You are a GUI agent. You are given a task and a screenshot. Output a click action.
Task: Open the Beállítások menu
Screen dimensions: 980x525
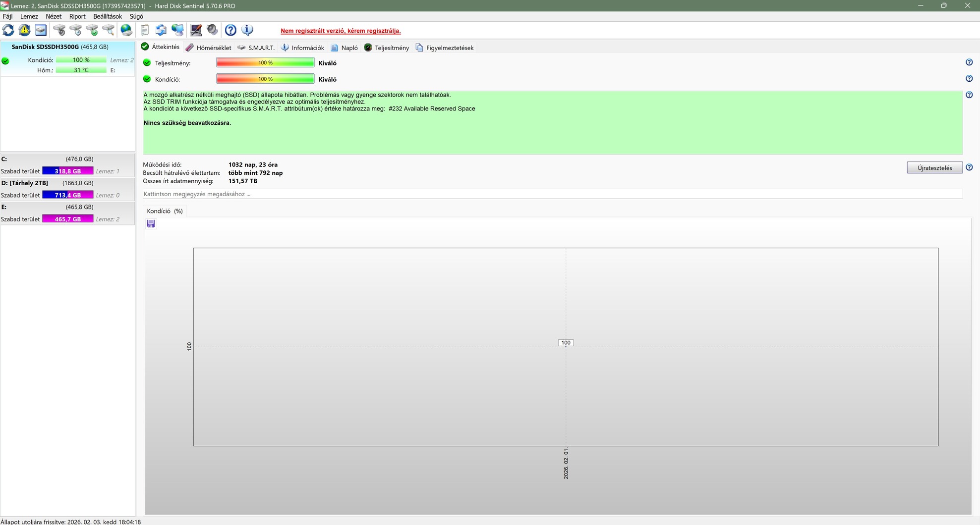(108, 16)
